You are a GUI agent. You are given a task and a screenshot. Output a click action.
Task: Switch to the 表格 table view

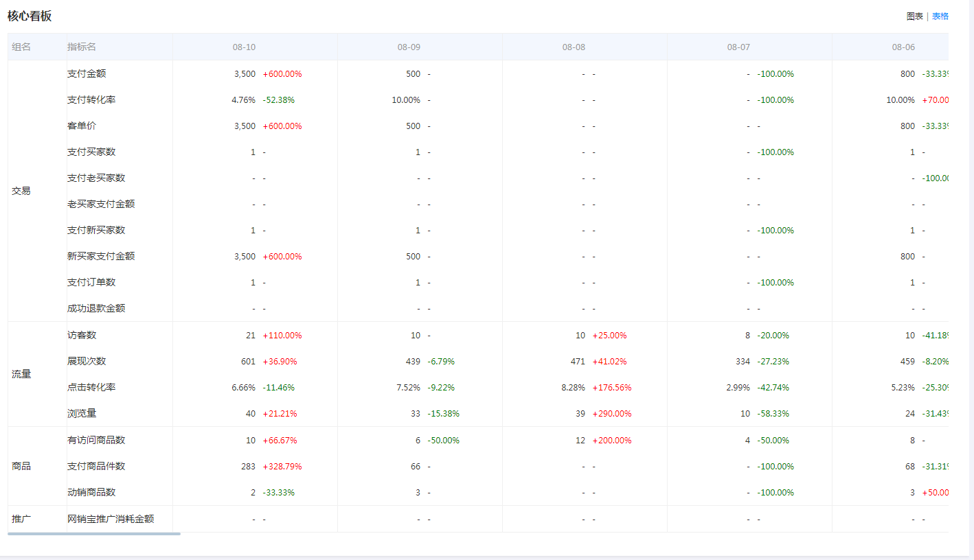[x=940, y=16]
